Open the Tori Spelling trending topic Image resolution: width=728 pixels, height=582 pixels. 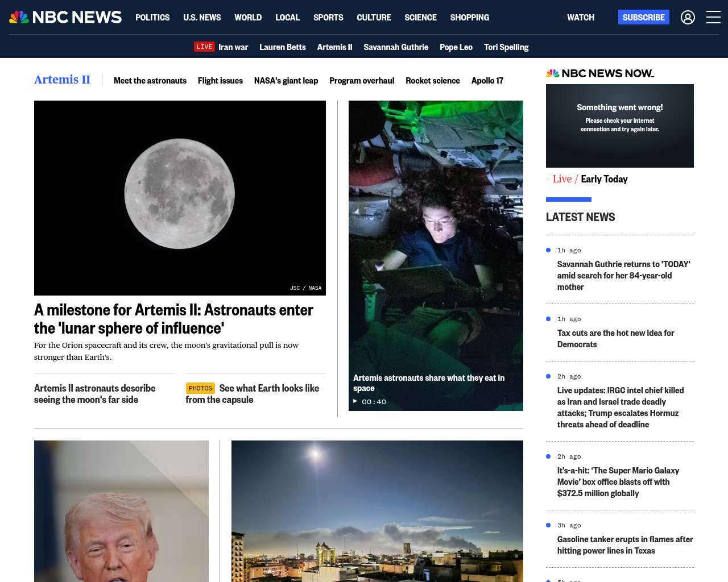(x=506, y=47)
